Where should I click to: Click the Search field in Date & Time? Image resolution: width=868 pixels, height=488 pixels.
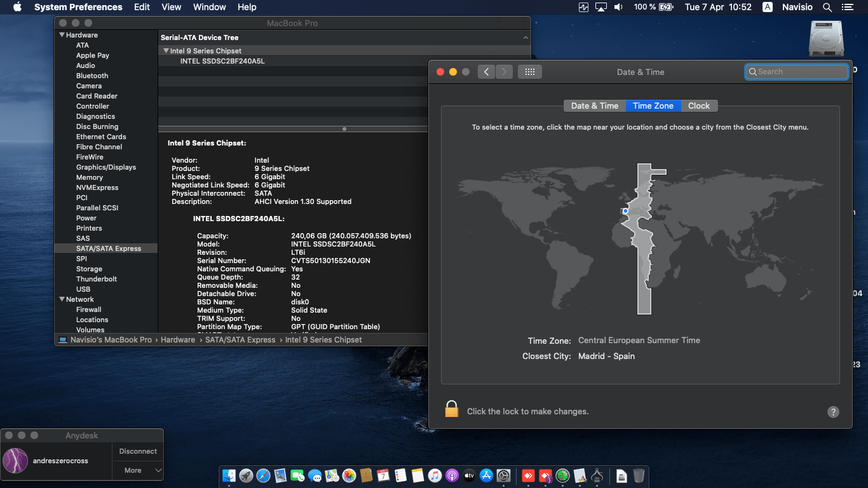(x=797, y=72)
